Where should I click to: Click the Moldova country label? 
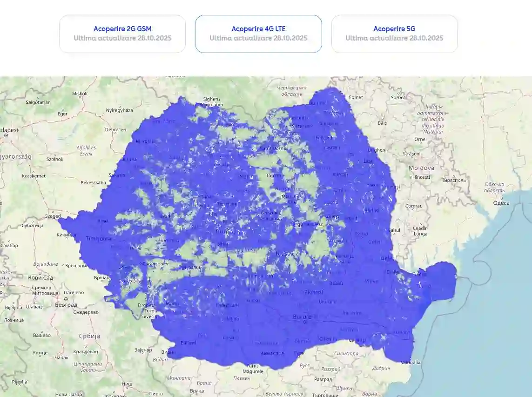(x=421, y=168)
